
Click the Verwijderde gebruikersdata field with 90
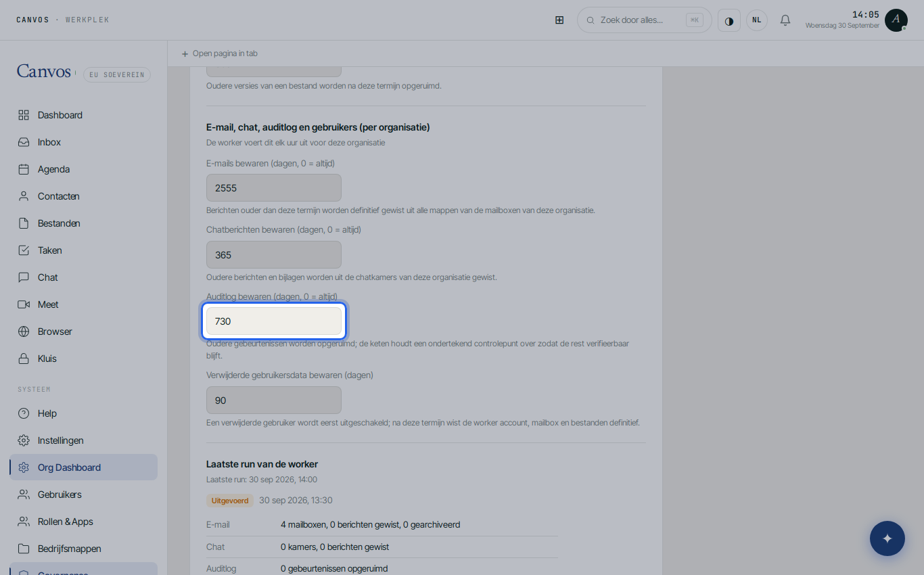pyautogui.click(x=274, y=400)
